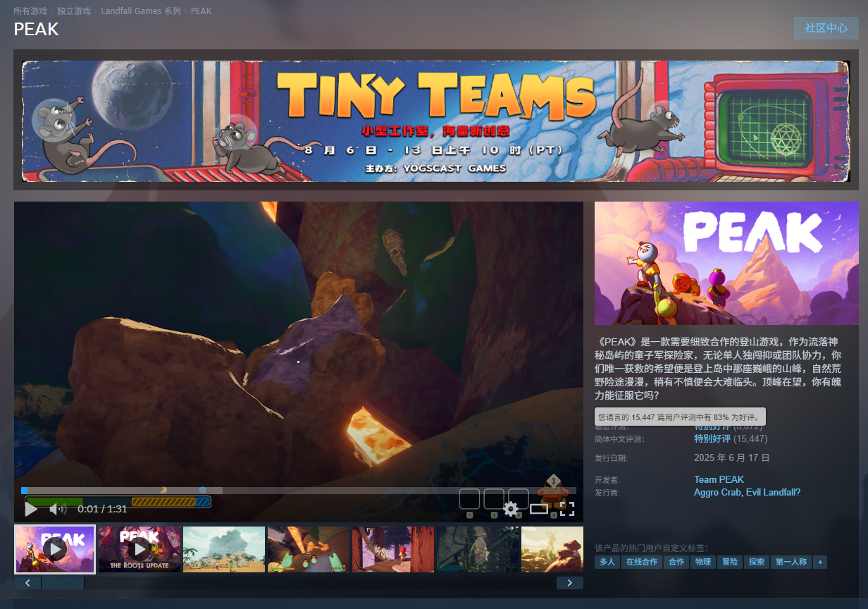Click the 发行商: label
Screen dimensions: 868x609
click(607, 493)
